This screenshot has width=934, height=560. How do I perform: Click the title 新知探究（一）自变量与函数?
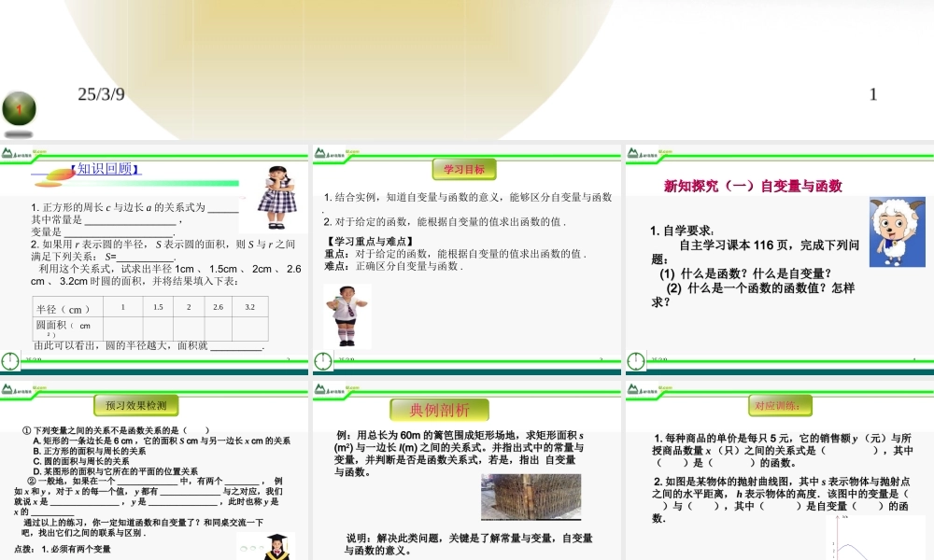[753, 186]
